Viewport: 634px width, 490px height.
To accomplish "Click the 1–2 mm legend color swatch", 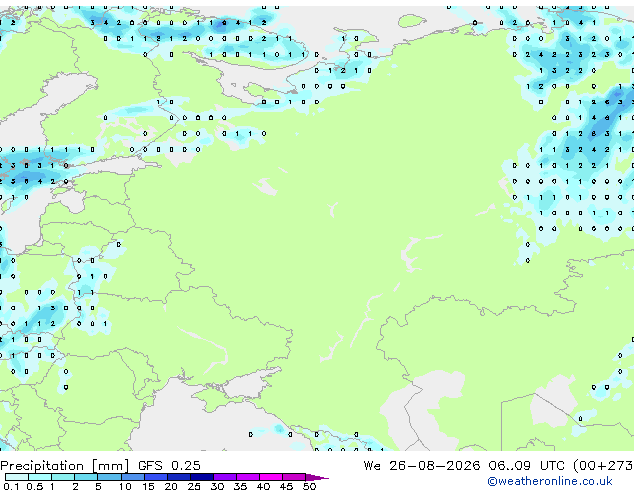I will (x=63, y=477).
